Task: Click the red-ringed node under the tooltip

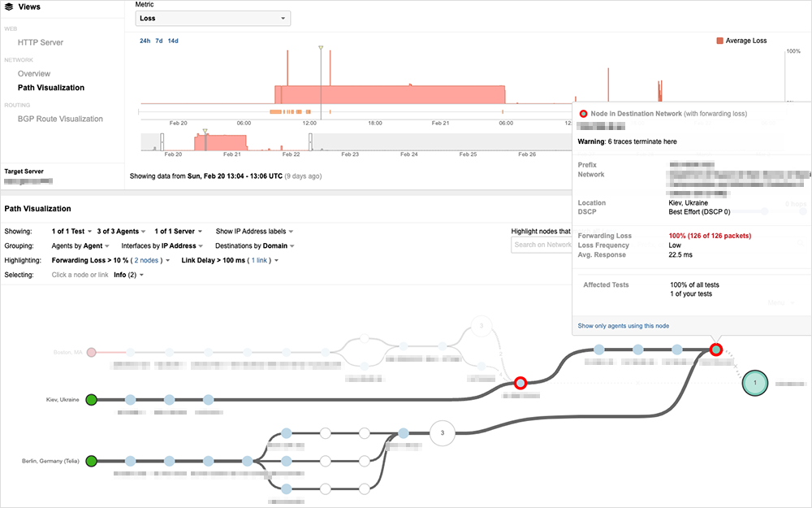Action: click(715, 350)
